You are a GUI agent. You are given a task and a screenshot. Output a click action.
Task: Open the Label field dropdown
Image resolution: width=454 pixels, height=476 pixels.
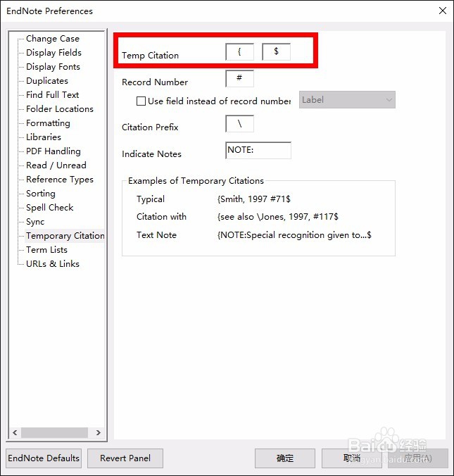[x=347, y=99]
